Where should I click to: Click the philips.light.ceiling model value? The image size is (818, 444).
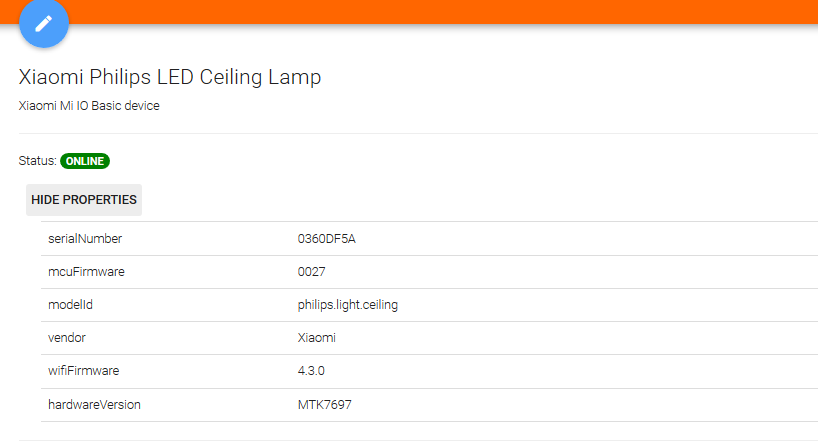click(347, 305)
